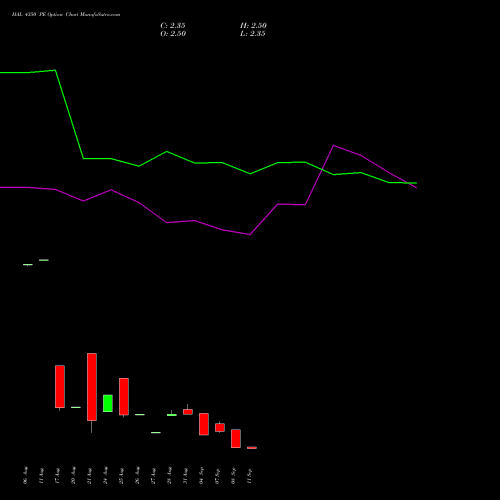Viewport: 500px width, 500px height.
Task: Click the red candlestick for 25 Aug
Action: (x=124, y=397)
